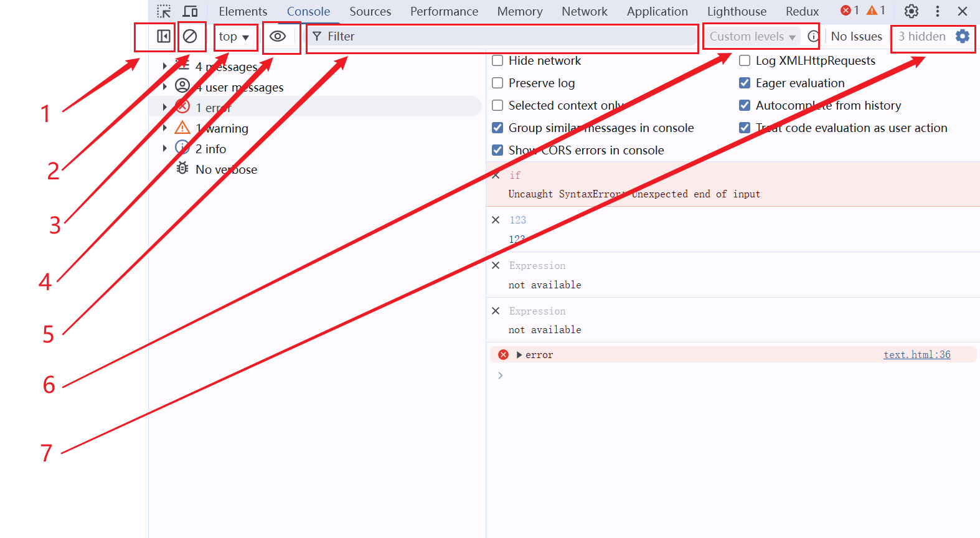Switch to the Elements tab

point(243,11)
